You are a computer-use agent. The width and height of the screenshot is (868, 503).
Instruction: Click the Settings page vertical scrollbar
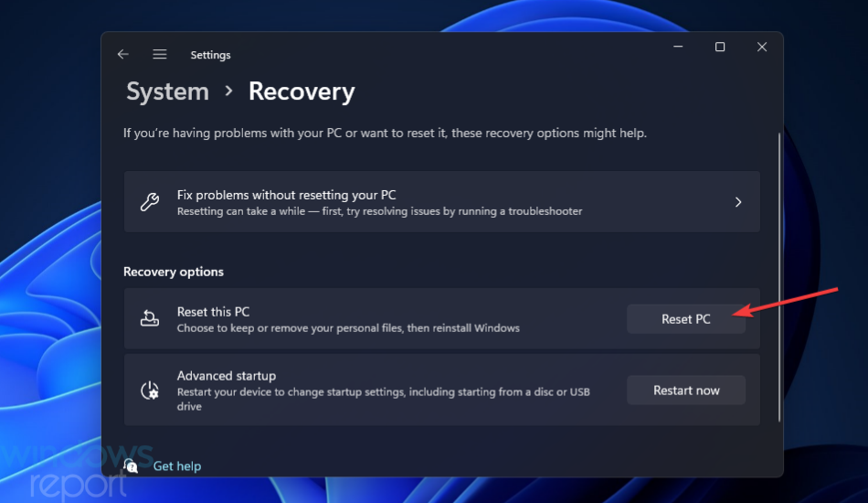pyautogui.click(x=779, y=277)
